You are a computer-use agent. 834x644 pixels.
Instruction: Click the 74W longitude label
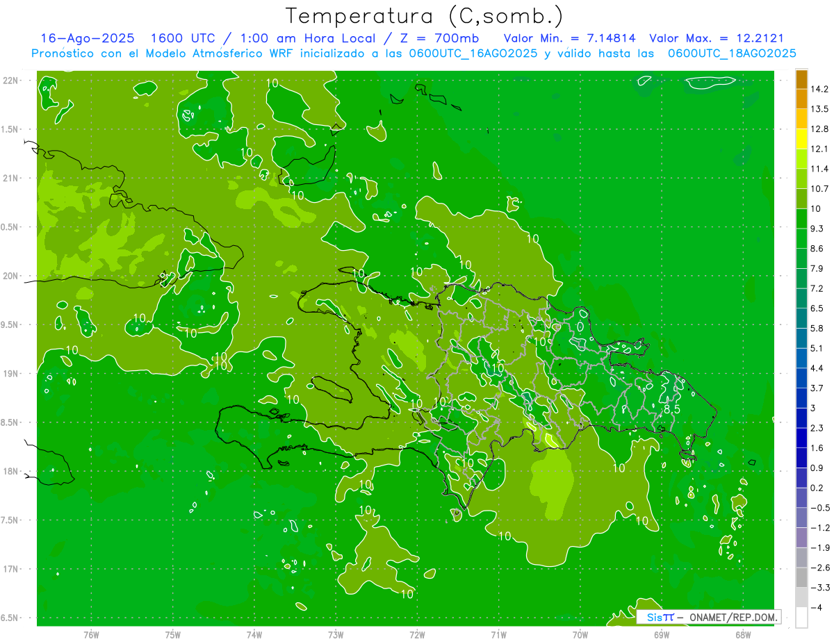[x=254, y=635]
